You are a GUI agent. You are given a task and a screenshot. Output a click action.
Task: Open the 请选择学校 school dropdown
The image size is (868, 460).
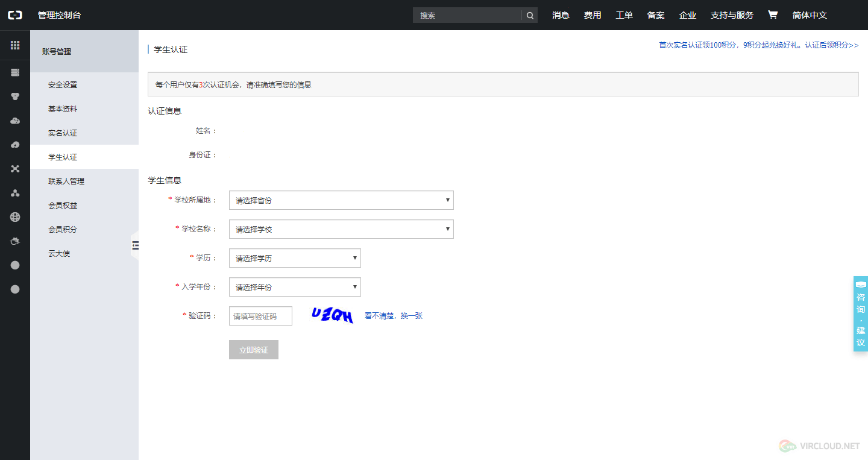click(x=341, y=229)
